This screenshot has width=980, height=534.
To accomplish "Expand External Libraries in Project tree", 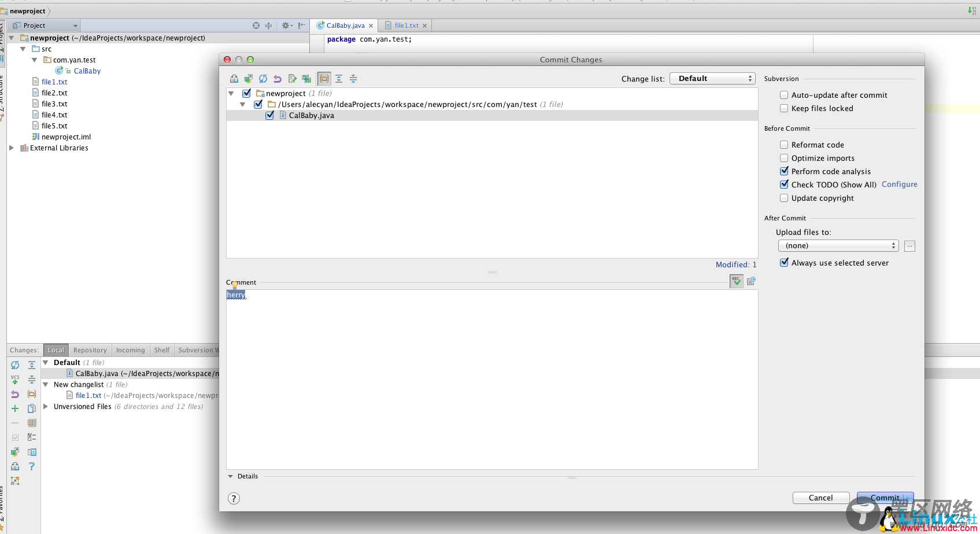I will tap(12, 148).
